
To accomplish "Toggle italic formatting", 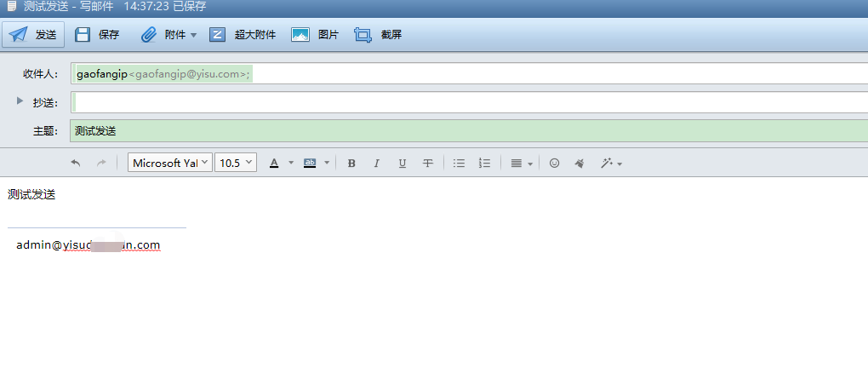I will [377, 163].
